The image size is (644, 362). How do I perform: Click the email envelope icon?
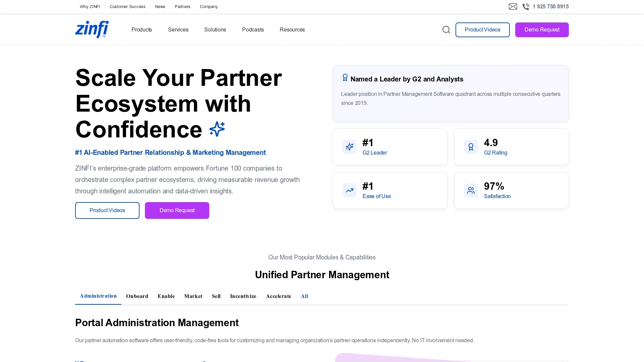click(513, 7)
